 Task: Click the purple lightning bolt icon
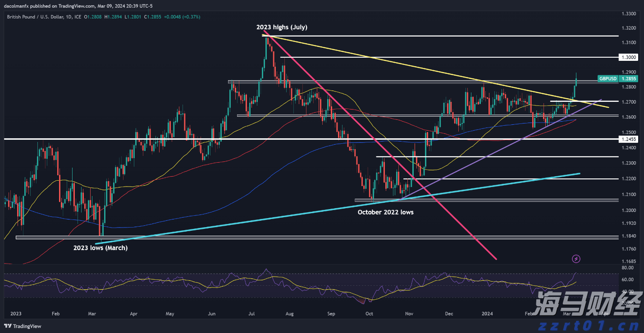point(576,259)
